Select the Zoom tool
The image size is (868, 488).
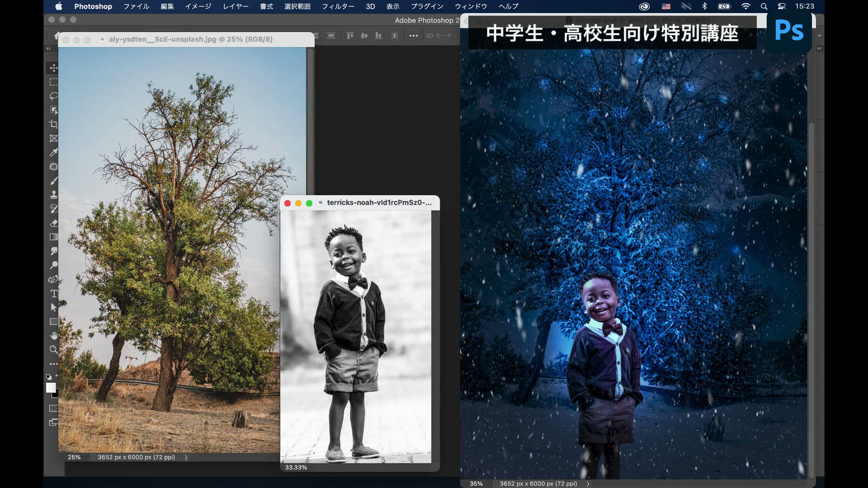[x=53, y=350]
